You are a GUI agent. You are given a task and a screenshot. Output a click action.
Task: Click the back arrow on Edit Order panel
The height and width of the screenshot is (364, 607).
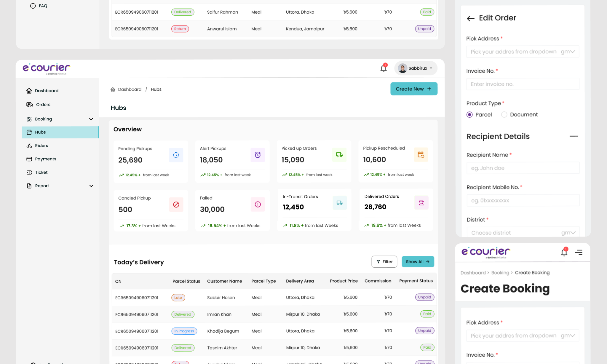tap(470, 18)
